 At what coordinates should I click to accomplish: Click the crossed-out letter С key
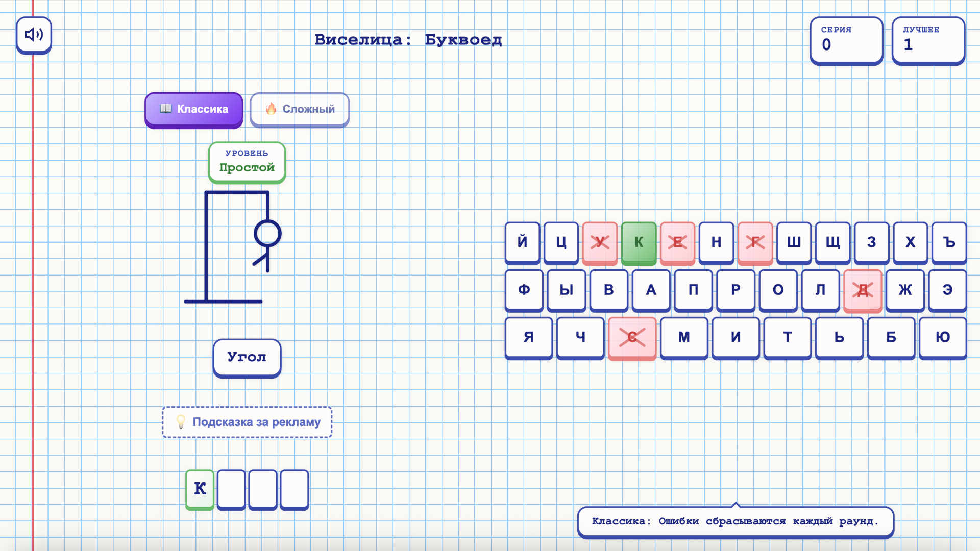point(632,338)
